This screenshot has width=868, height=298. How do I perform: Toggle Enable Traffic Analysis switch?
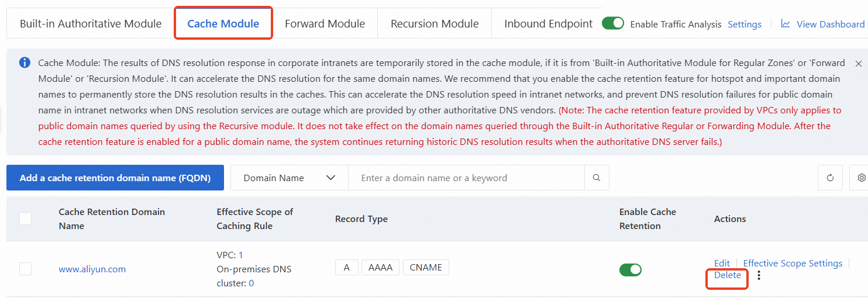click(x=613, y=23)
